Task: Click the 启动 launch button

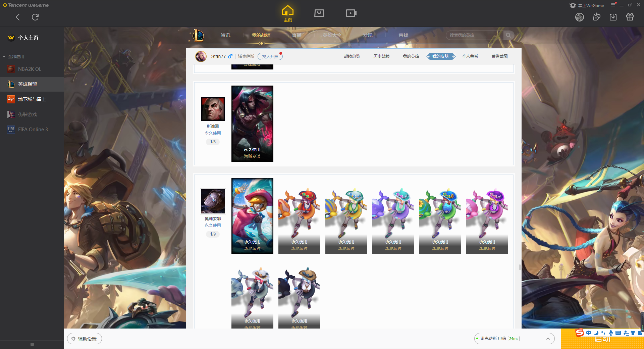Action: click(602, 340)
